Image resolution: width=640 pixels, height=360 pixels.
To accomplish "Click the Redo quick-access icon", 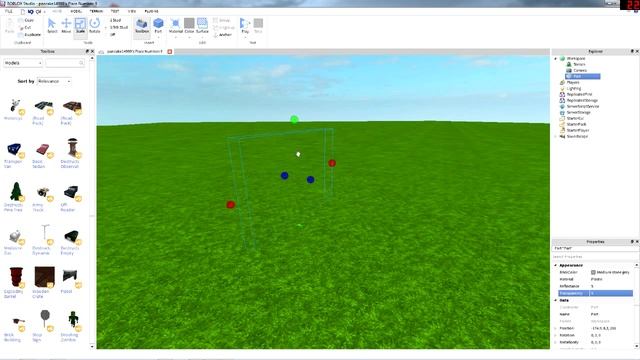I will [x=38, y=12].
